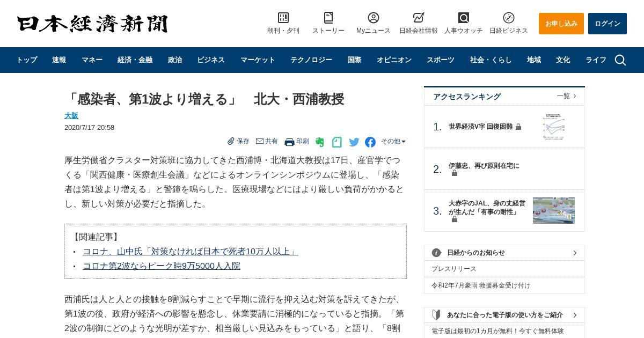The width and height of the screenshot is (644, 338).
Task: Open the 文化 navigation item
Action: point(563,60)
